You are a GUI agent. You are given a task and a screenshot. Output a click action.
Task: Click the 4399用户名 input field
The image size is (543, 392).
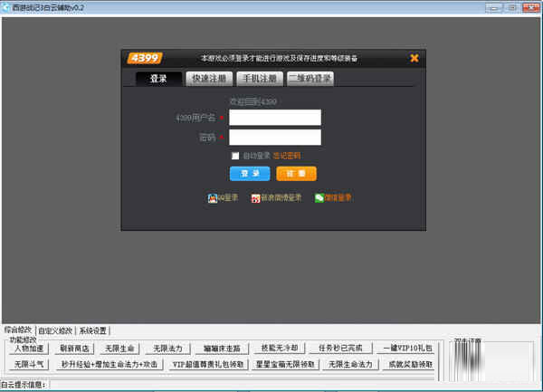pos(275,118)
